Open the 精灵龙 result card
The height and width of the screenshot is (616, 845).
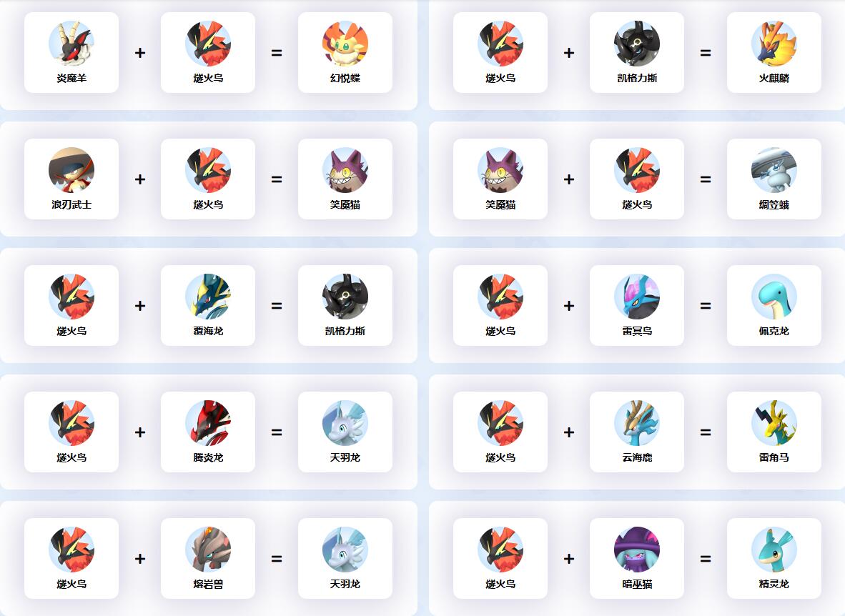pyautogui.click(x=774, y=558)
